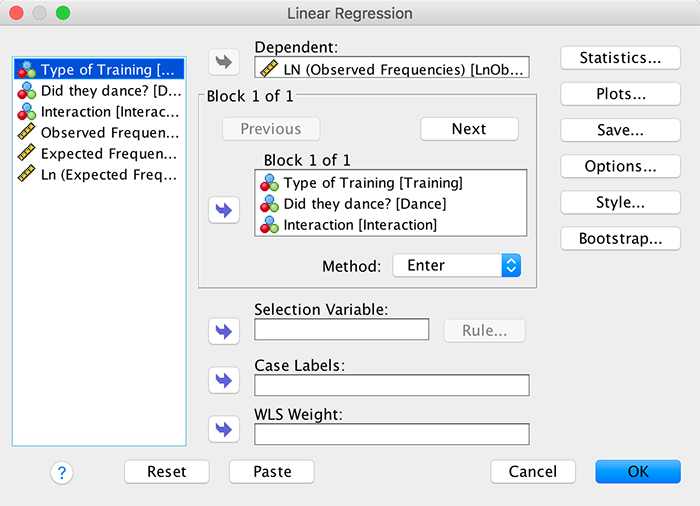The width and height of the screenshot is (700, 506).
Task: Select Type of Training in source variable list
Action: (x=99, y=70)
